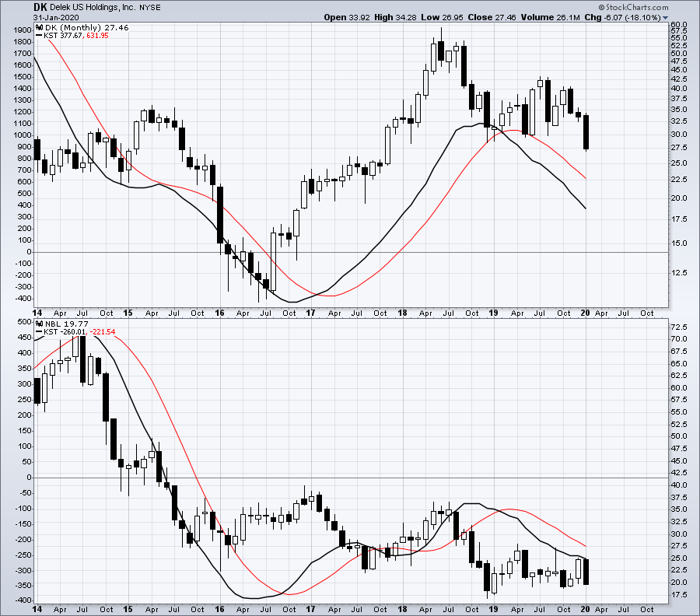Screen dimensions: 700x616
Task: Click the red -221.54 KST signal value
Action: click(102, 331)
